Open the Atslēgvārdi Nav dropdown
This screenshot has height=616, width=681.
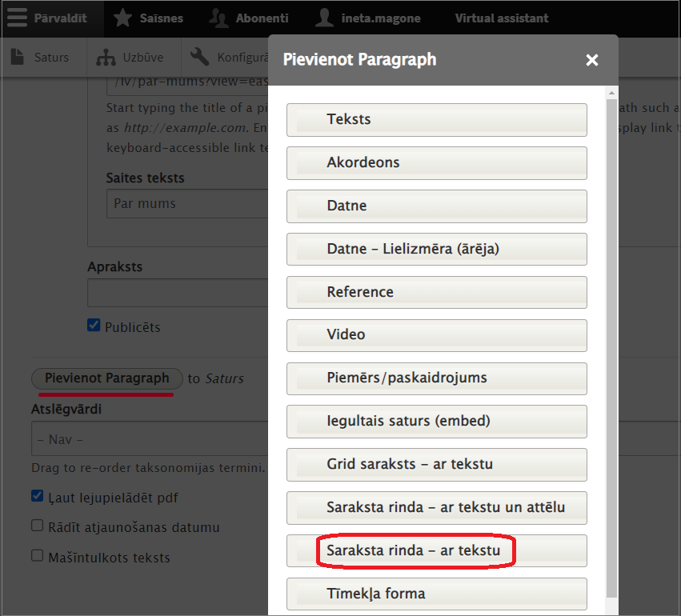[150, 438]
